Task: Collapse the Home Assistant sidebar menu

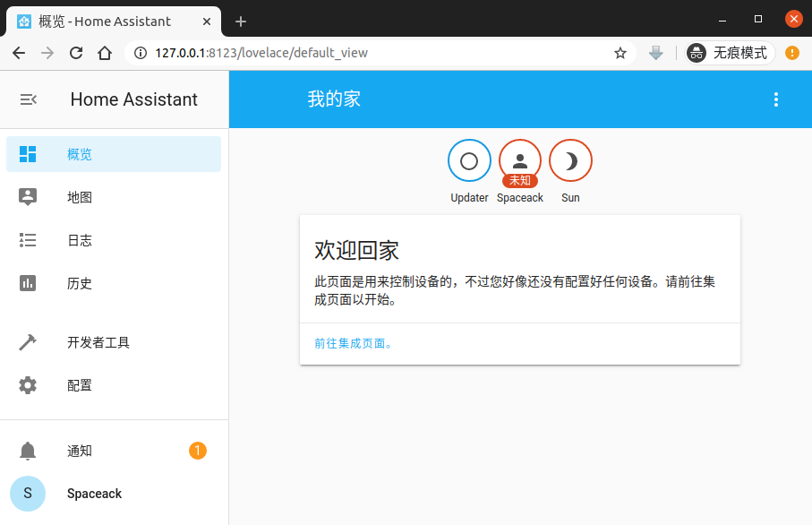Action: pyautogui.click(x=28, y=99)
